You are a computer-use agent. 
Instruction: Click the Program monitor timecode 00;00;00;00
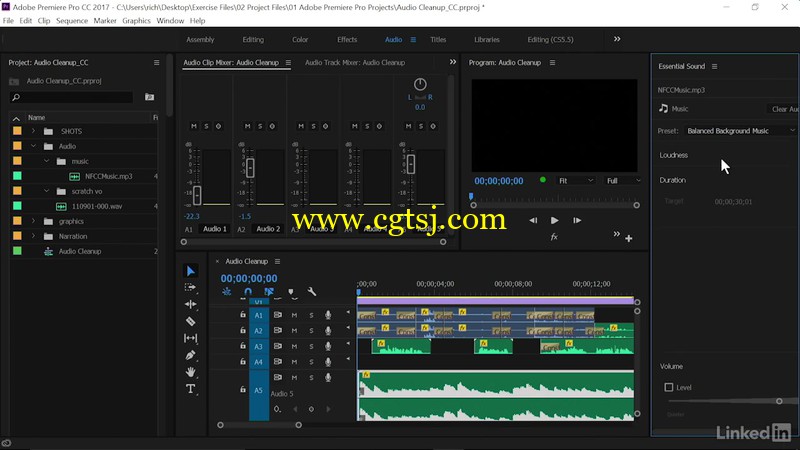(x=498, y=181)
